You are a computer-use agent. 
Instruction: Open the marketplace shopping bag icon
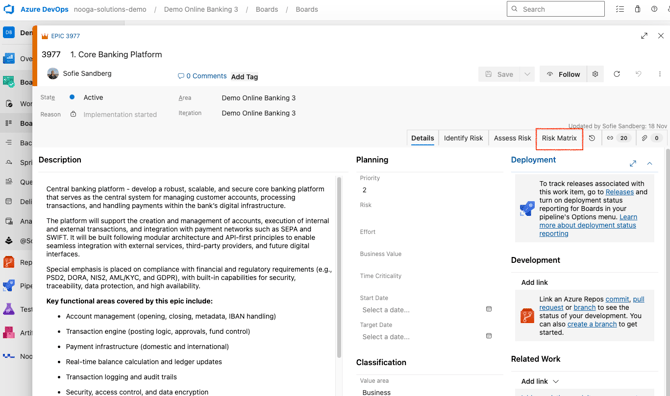pos(637,9)
